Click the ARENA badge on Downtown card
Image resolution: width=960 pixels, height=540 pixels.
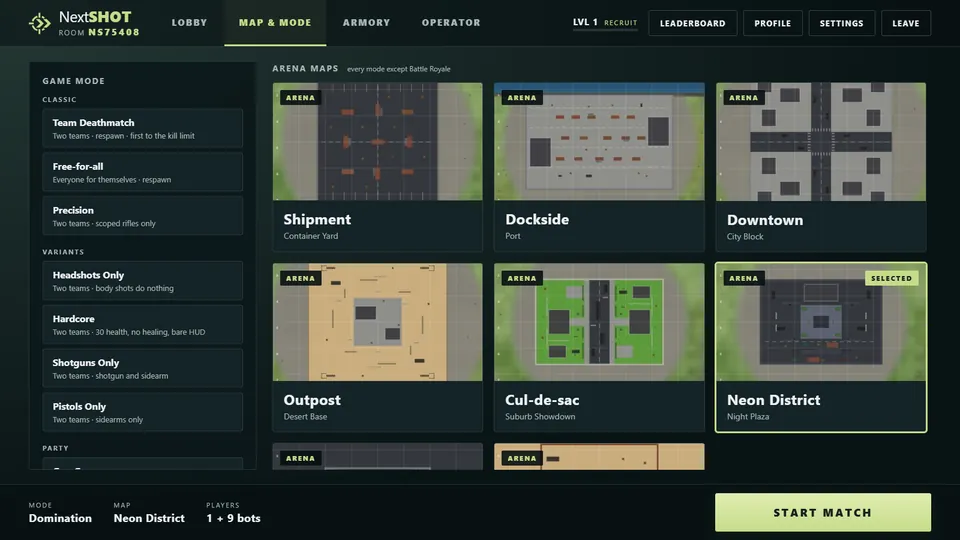[x=743, y=97]
